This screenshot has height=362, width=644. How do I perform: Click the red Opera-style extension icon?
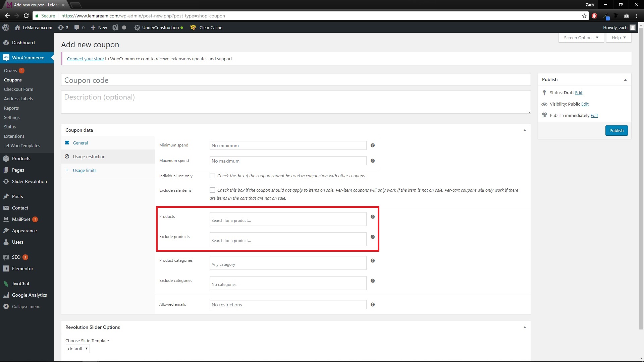coord(594,16)
